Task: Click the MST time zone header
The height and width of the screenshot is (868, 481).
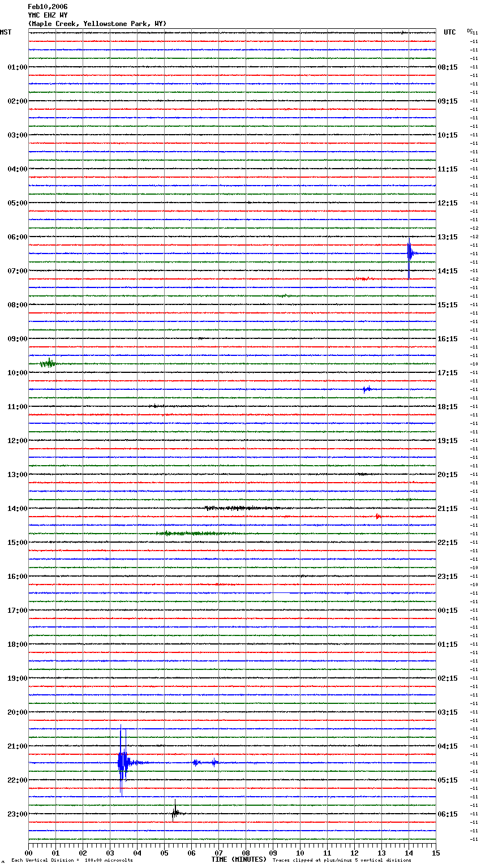Action: click(6, 32)
